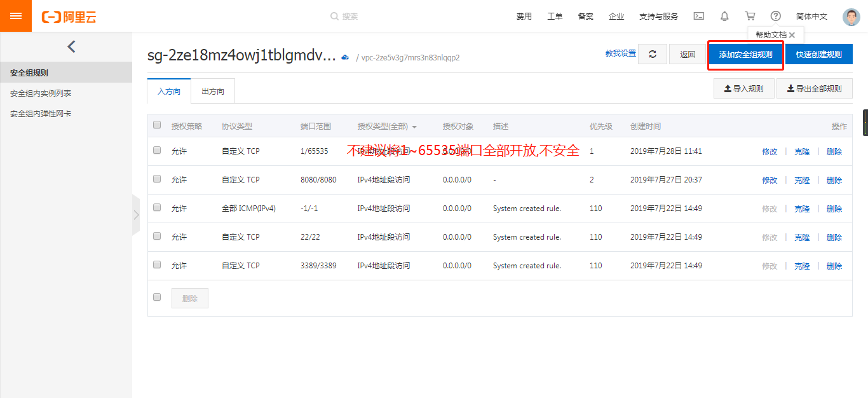Click the cloud icon beside security group name
Viewport: 868px width, 398px height.
[345, 57]
